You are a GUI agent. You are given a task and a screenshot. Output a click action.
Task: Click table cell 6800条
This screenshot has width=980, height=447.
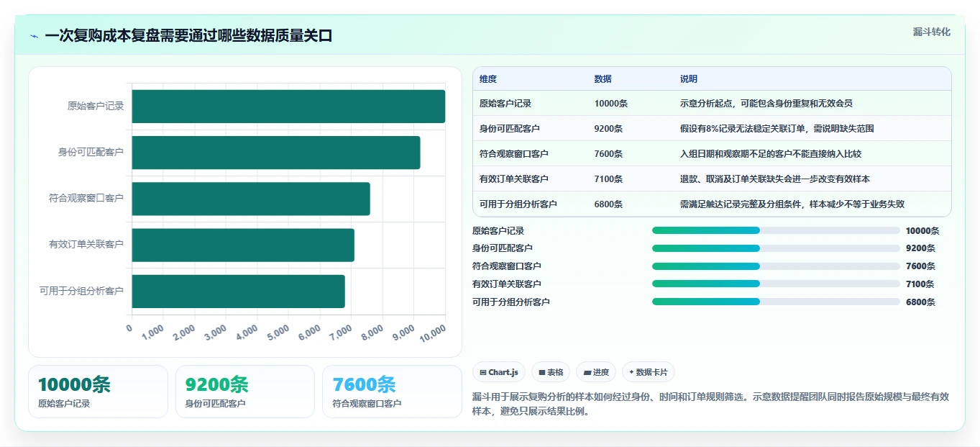tap(609, 204)
